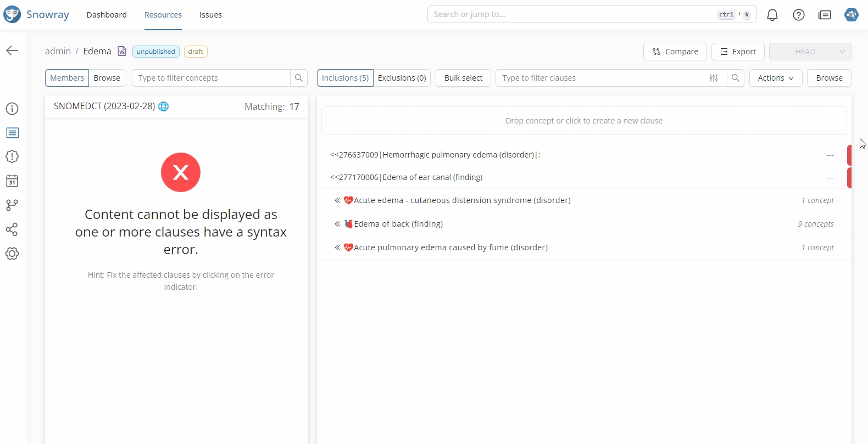Click the Compare button
Viewport: 868px width, 444px height.
coord(675,52)
